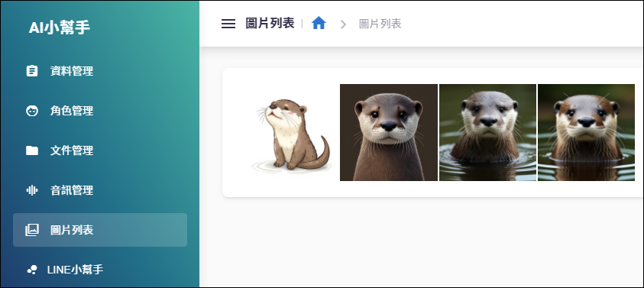Click the grey 圖片列表 breadcrumb text
The image size is (644, 288).
[x=380, y=24]
